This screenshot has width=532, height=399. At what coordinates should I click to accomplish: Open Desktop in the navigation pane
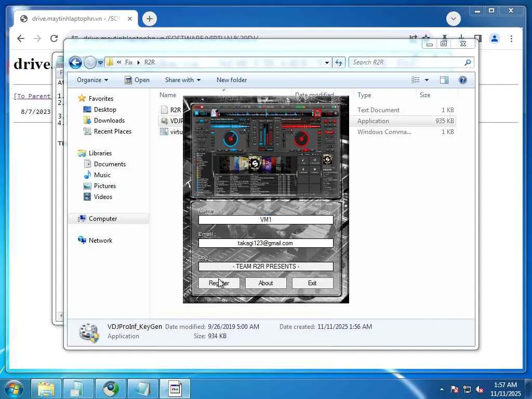point(105,110)
